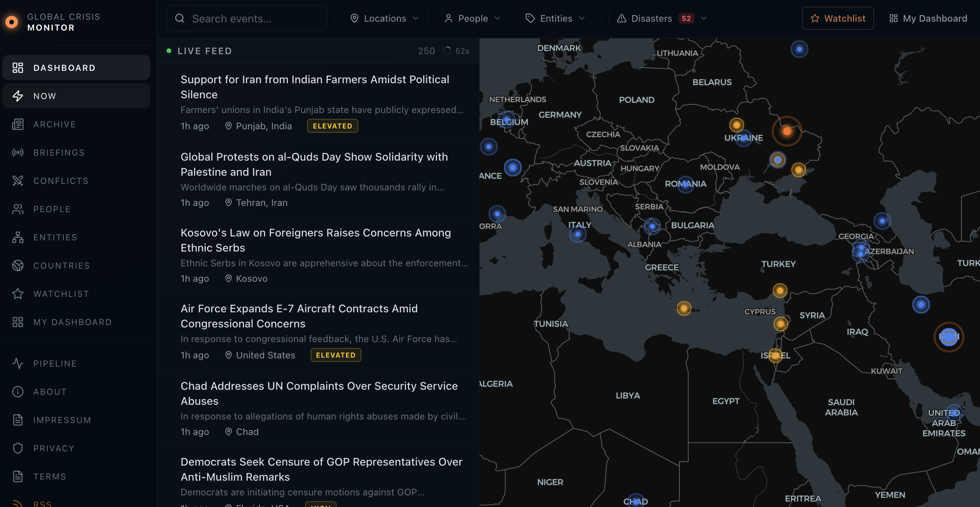
Task: Open the Briefings section icon
Action: click(x=17, y=152)
